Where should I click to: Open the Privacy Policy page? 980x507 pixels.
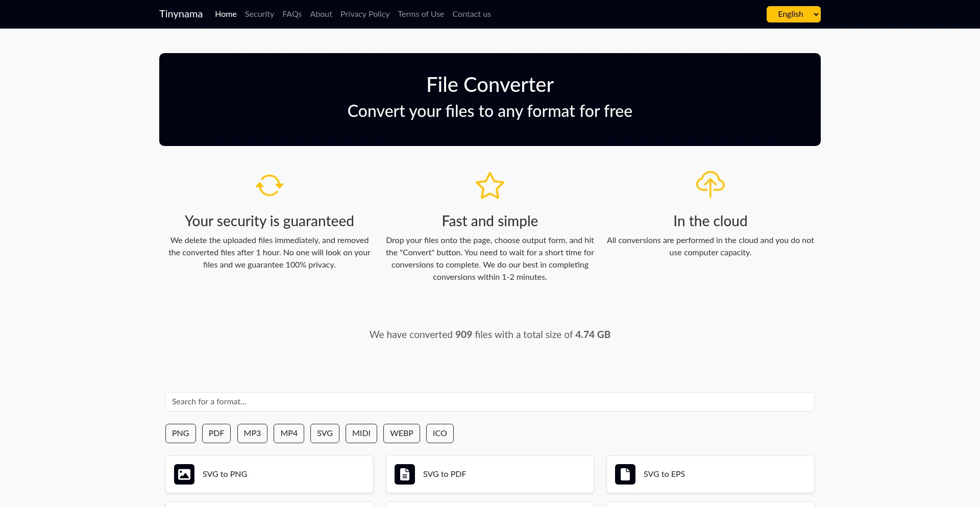click(x=364, y=14)
